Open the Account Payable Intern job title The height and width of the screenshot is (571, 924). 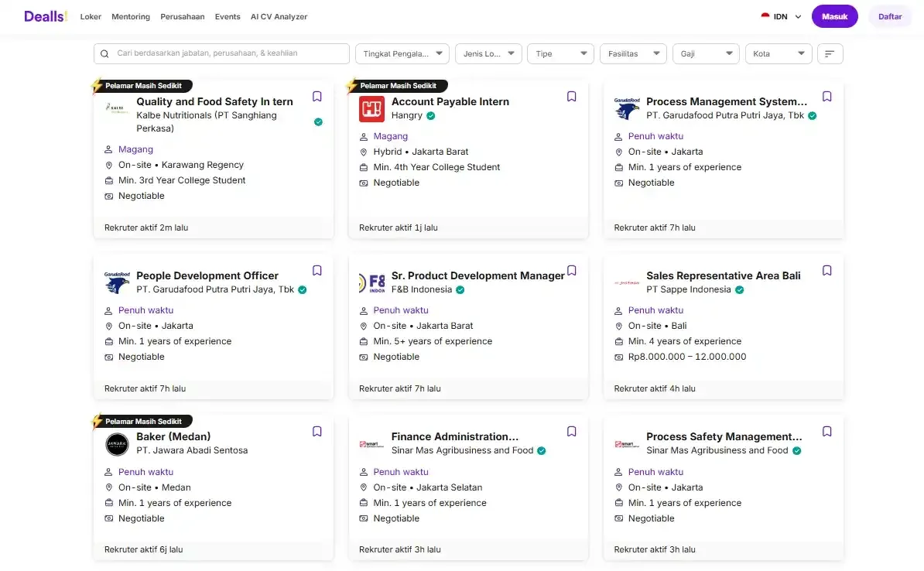pos(450,101)
